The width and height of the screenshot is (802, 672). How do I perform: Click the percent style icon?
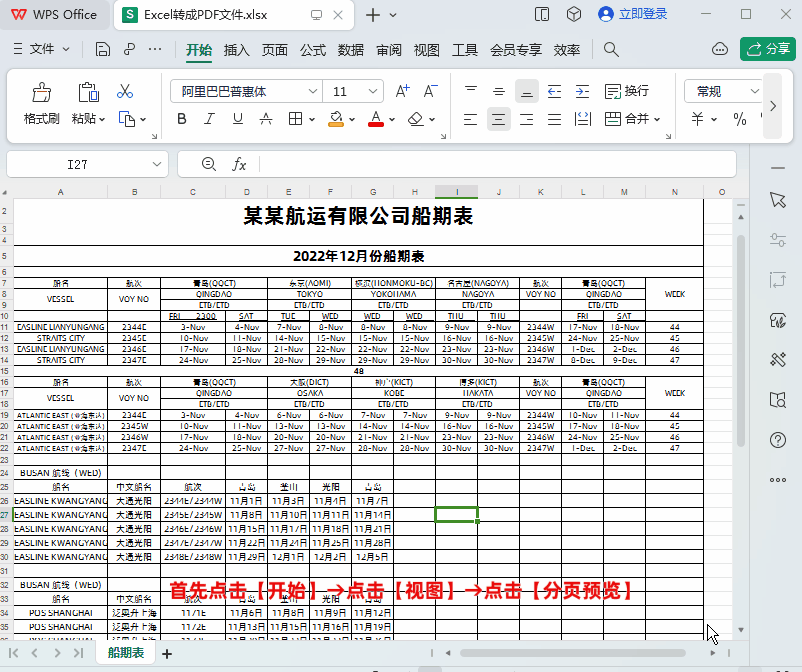[740, 119]
